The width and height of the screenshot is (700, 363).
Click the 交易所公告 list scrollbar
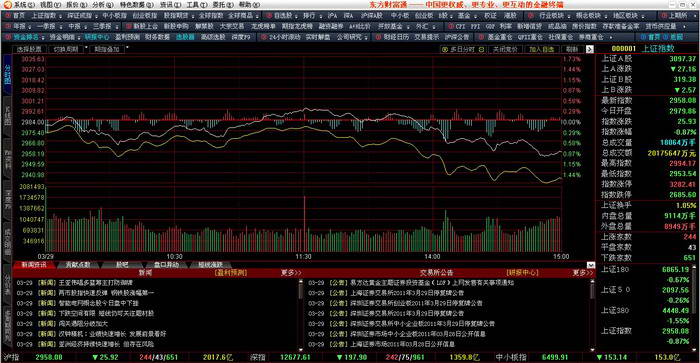[592, 314]
